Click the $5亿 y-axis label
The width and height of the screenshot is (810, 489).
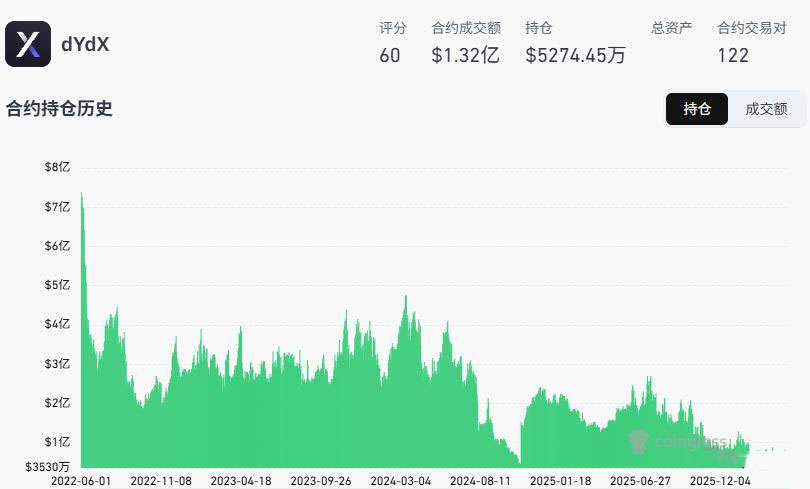pos(57,285)
